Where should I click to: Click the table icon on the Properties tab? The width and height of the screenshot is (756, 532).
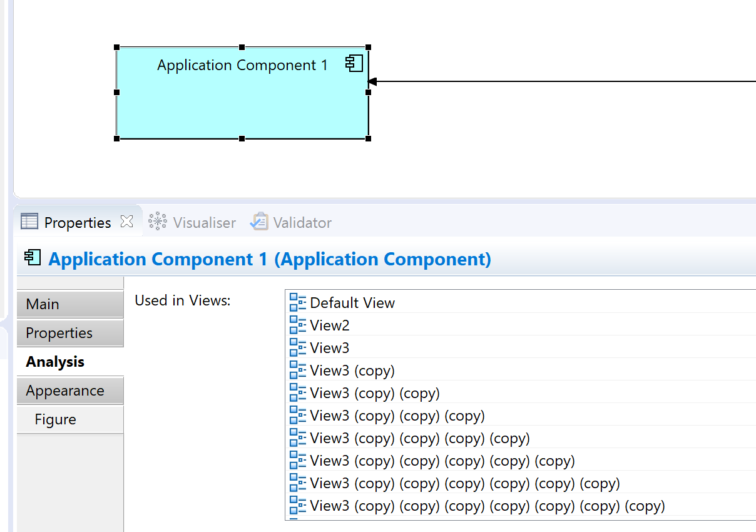(29, 222)
